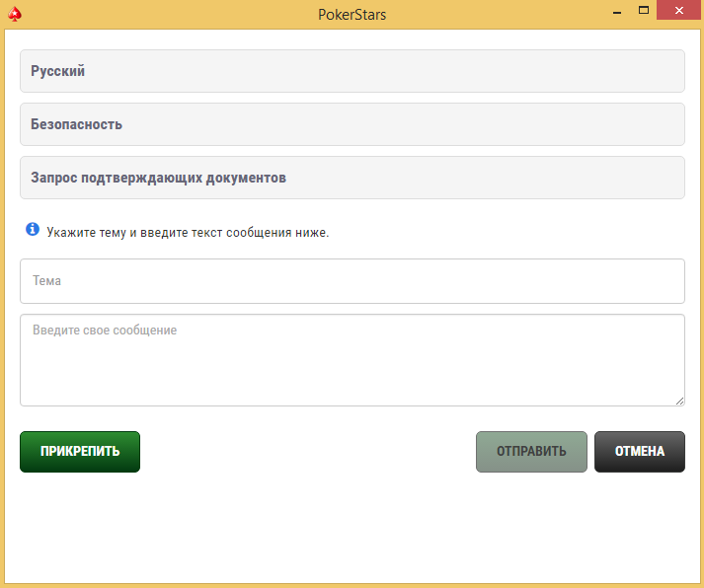The image size is (704, 588).
Task: Focus the Тема subject field
Action: click(x=352, y=281)
